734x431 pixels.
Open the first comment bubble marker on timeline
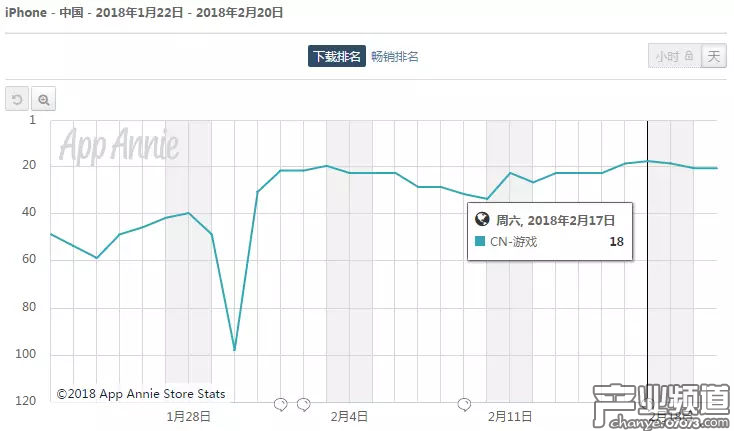coord(281,404)
